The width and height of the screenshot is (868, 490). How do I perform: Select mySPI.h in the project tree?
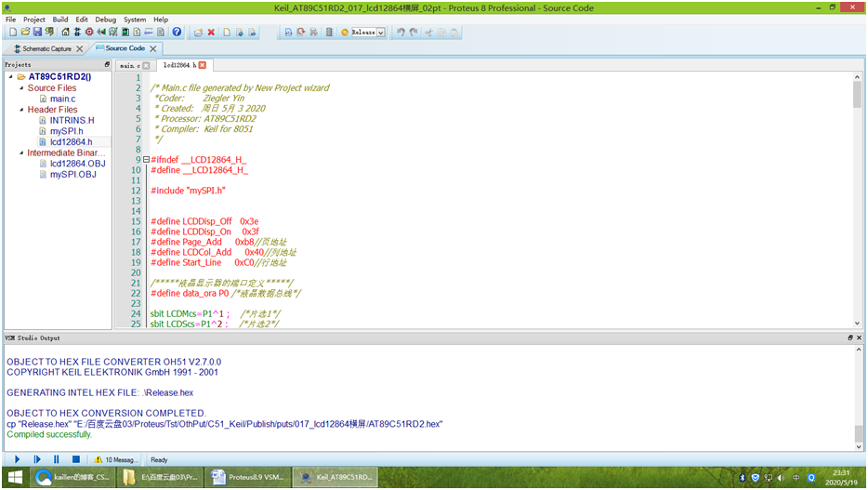tap(66, 131)
